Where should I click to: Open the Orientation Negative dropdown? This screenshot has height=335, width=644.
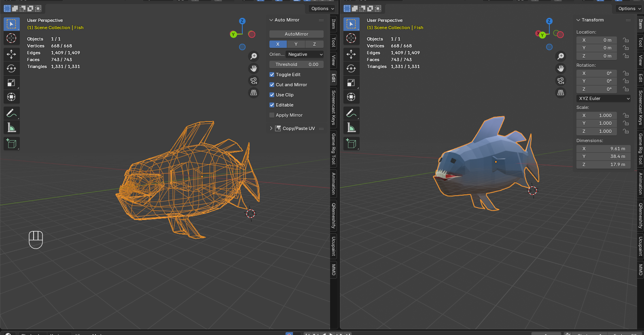click(x=305, y=54)
